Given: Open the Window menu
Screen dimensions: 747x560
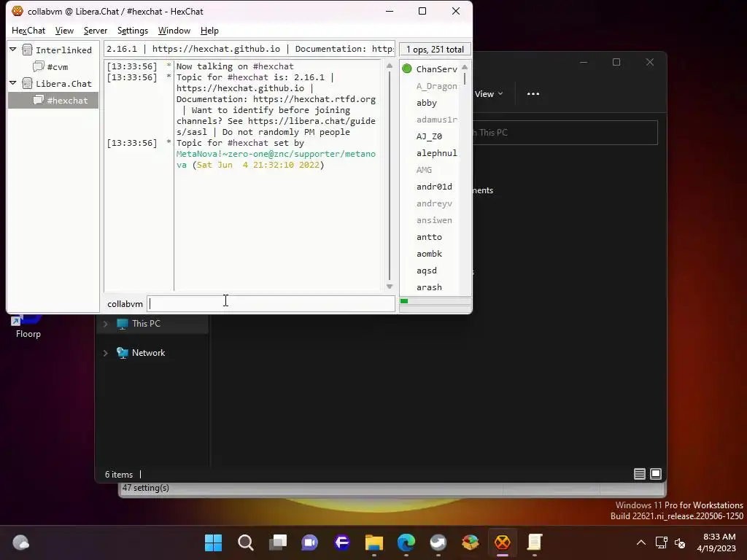Looking at the screenshot, I should (174, 31).
